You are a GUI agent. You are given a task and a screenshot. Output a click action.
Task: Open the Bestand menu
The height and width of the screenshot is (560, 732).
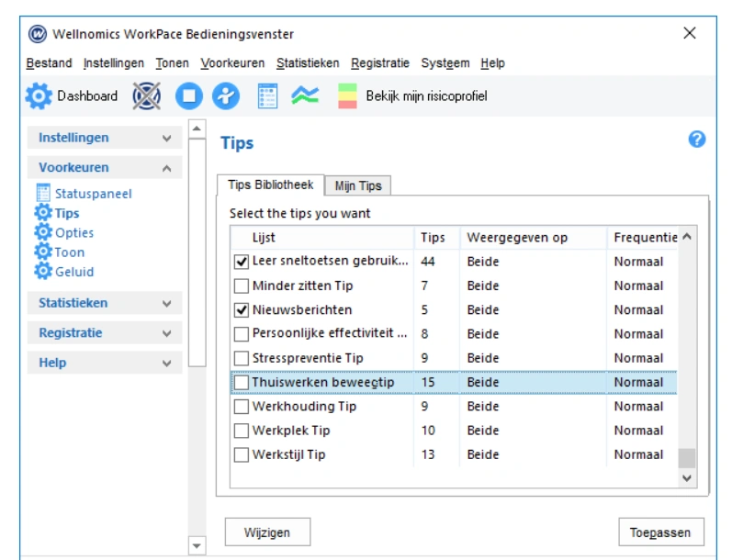point(49,63)
